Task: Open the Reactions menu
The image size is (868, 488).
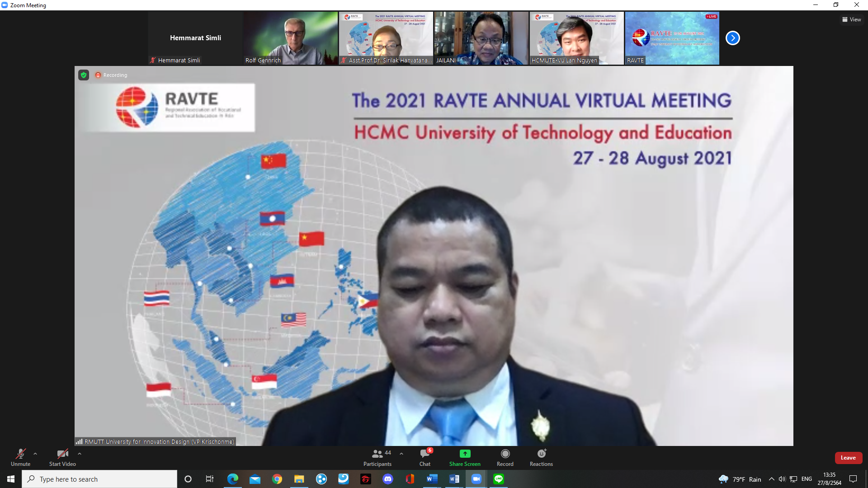Action: coord(541,457)
